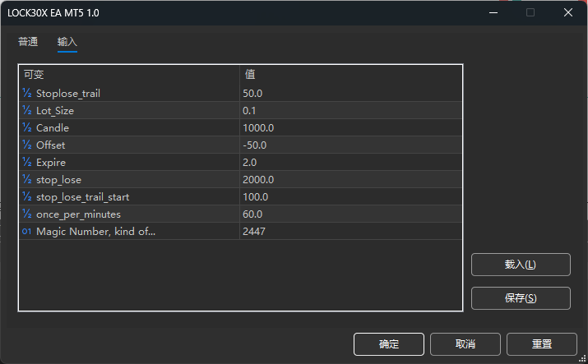Viewport: 588px width, 364px height.
Task: Select the Lot_Size parameter name
Action: pyautogui.click(x=55, y=110)
